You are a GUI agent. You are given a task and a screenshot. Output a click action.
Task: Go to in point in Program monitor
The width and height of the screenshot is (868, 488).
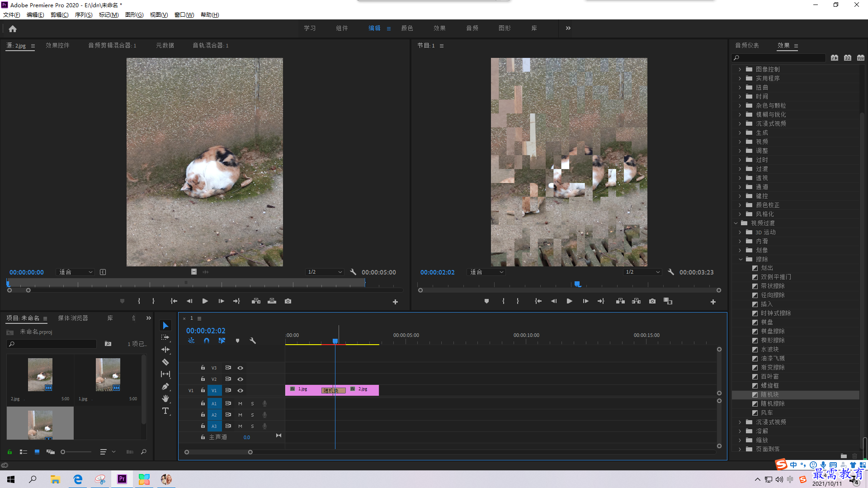(538, 301)
